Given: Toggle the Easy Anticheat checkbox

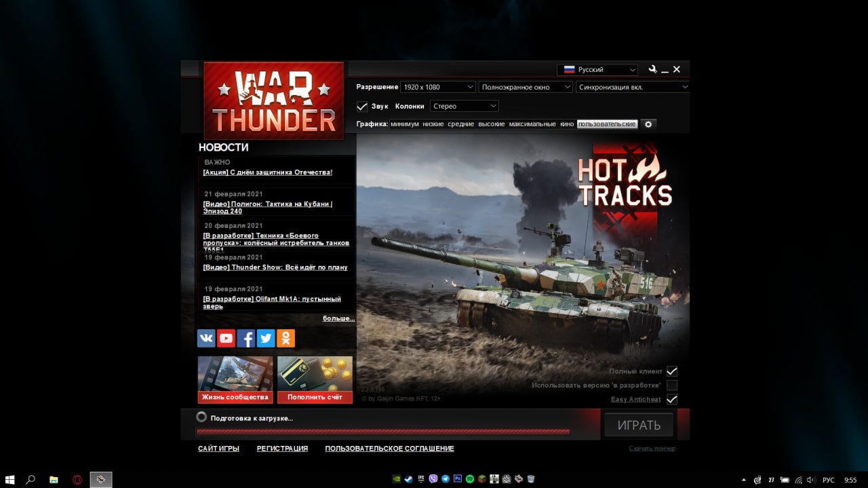Looking at the screenshot, I should pyautogui.click(x=672, y=399).
